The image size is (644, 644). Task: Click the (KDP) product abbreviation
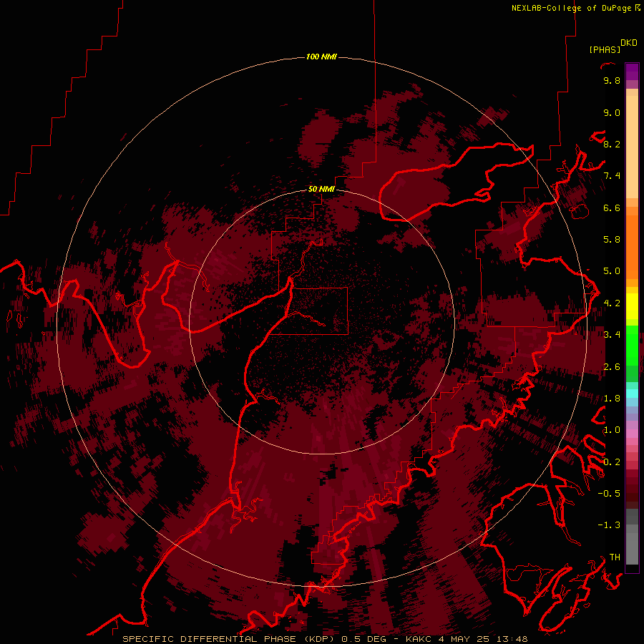tap(321, 639)
